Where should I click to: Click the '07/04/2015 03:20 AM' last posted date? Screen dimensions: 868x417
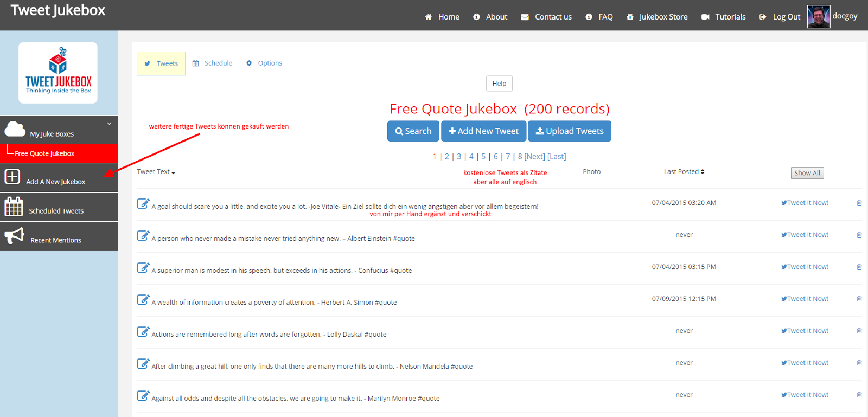click(x=684, y=203)
